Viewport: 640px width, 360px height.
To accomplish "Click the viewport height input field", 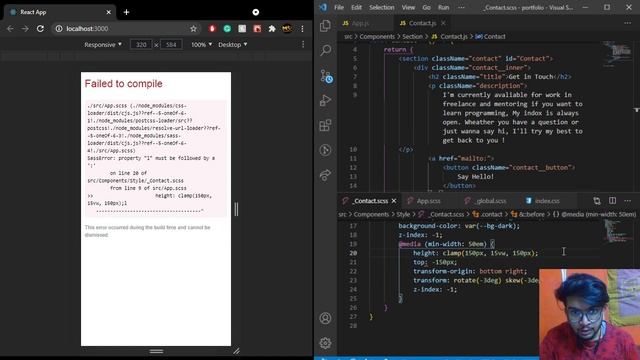I will [x=171, y=44].
